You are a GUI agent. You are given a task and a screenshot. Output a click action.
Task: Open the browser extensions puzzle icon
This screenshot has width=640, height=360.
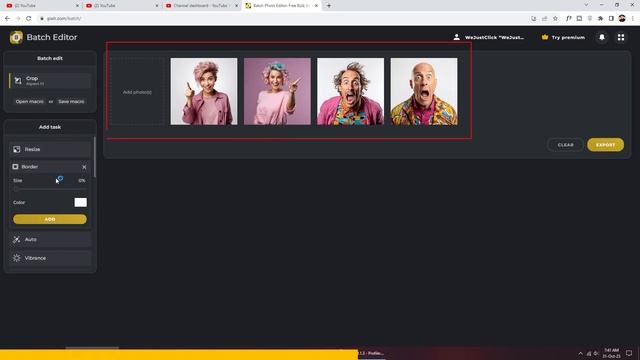pos(600,18)
